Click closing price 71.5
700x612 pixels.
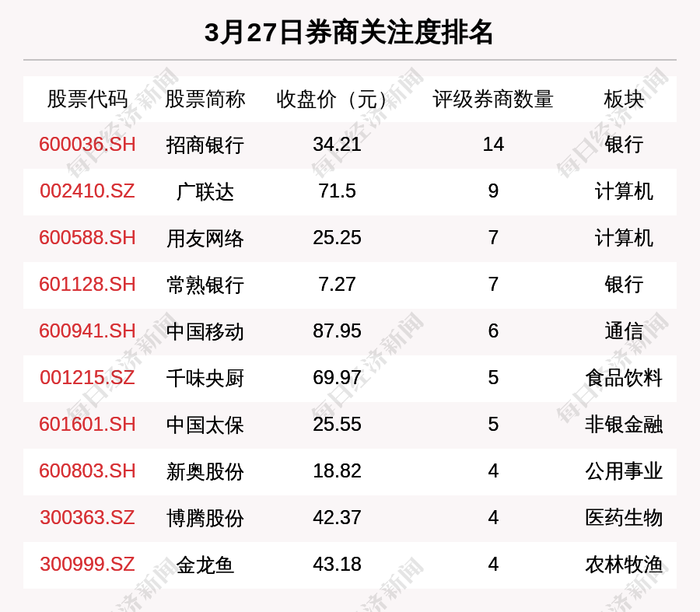(337, 191)
